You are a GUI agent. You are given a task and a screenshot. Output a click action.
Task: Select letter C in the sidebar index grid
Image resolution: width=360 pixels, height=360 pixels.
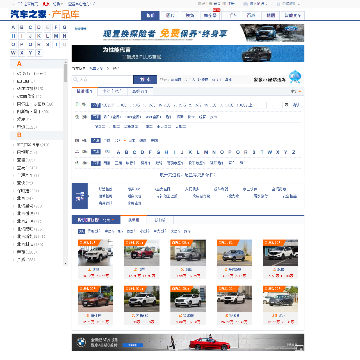[x=31, y=27]
